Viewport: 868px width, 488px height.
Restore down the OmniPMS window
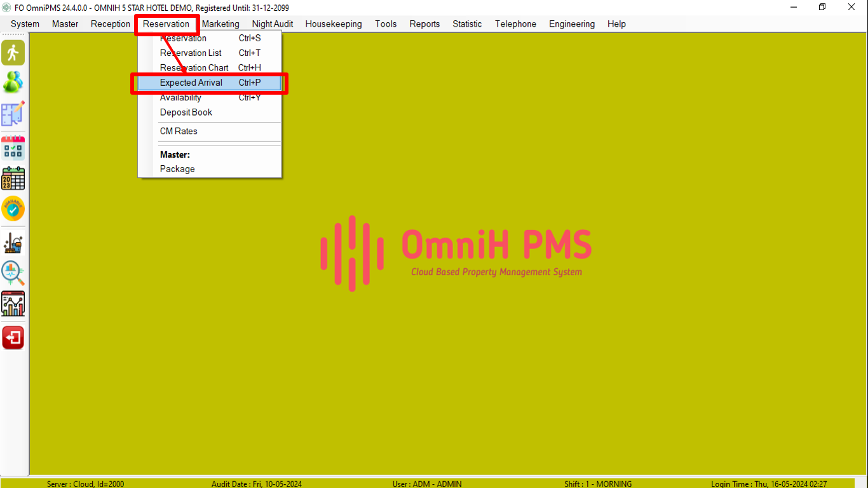pyautogui.click(x=823, y=8)
